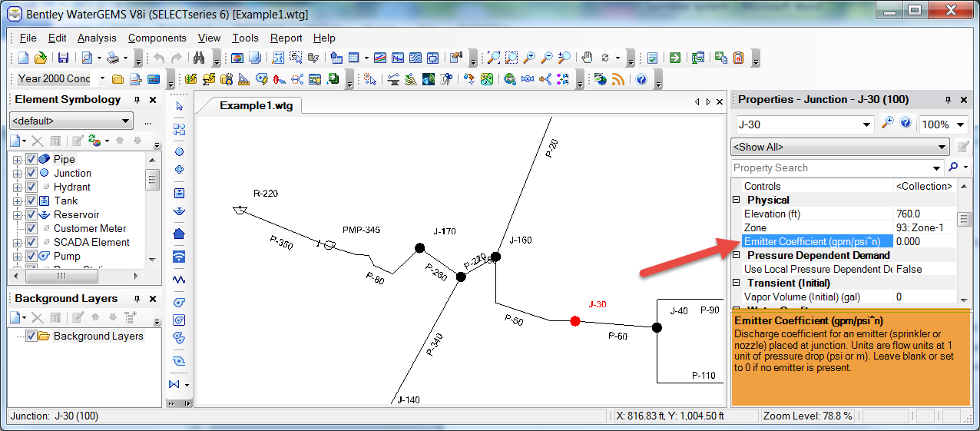Collapse the Pressure Dependent Demand section

[x=736, y=255]
